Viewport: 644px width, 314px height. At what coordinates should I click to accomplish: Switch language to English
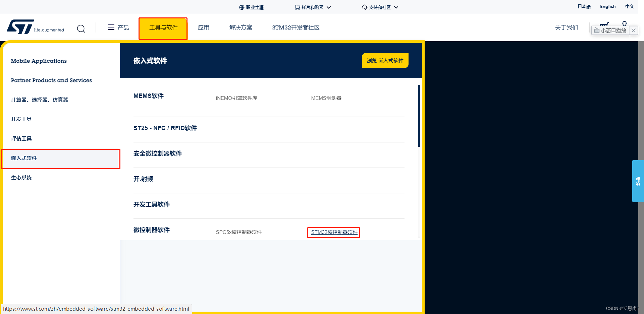[x=608, y=6]
